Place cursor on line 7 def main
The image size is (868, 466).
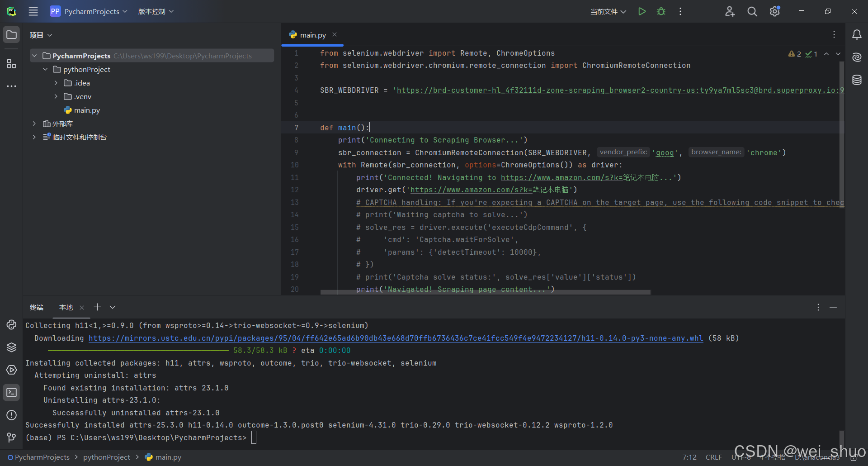click(344, 128)
